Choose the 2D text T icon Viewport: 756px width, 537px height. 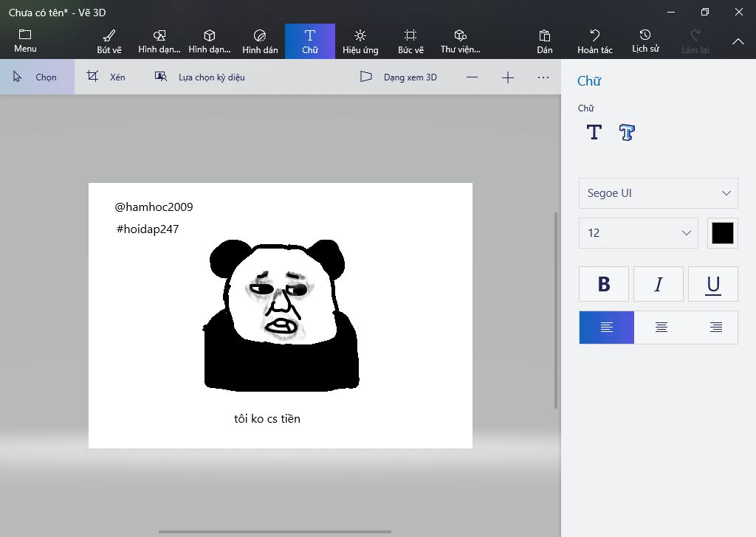(x=594, y=132)
